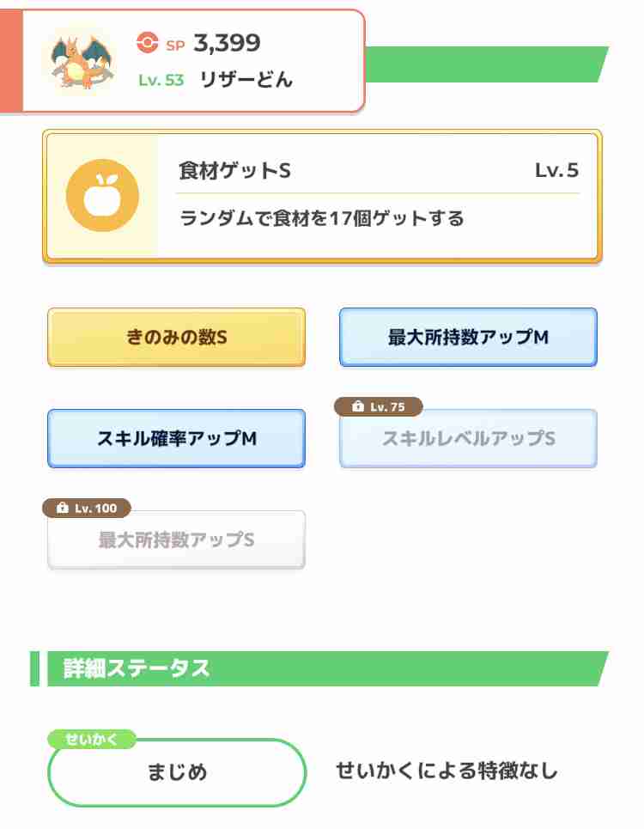Tap the SP 3,399 strength value
The width and height of the screenshot is (644, 829).
[228, 43]
